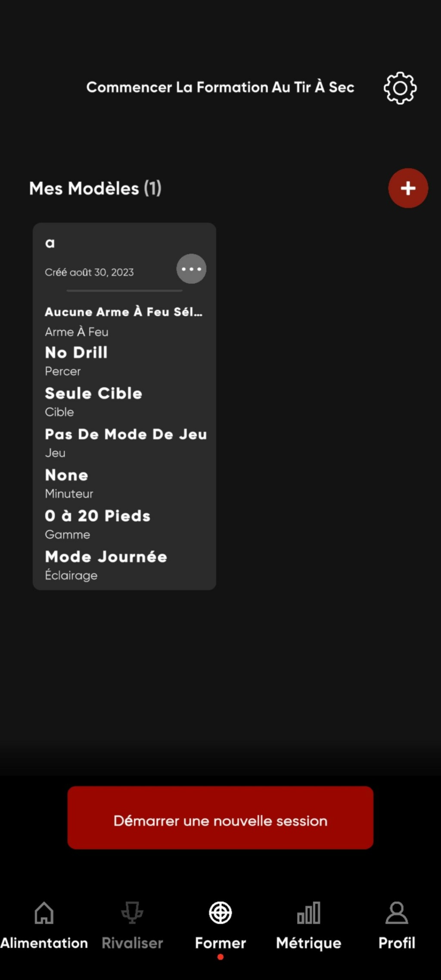Viewport: 441px width, 980px height.
Task: Tap the Mode Journée lighting setting
Action: tap(106, 557)
